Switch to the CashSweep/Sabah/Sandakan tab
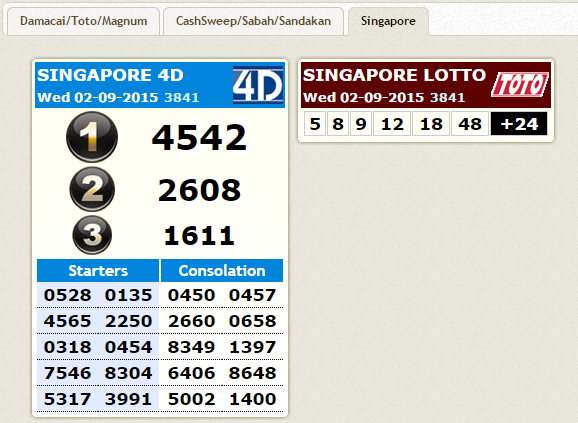578x423 pixels. click(253, 21)
